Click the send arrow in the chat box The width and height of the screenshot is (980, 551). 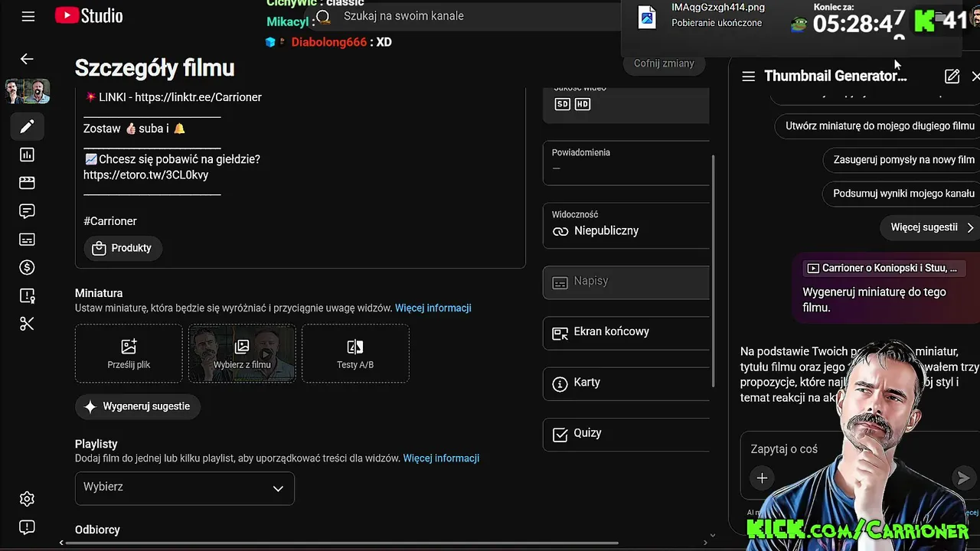[x=962, y=478]
